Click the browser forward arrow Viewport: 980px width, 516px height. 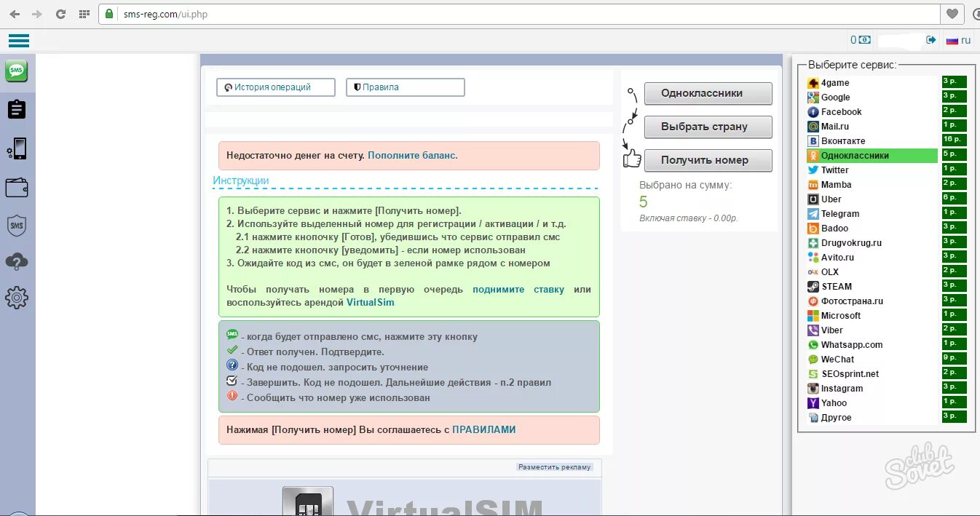[x=37, y=14]
